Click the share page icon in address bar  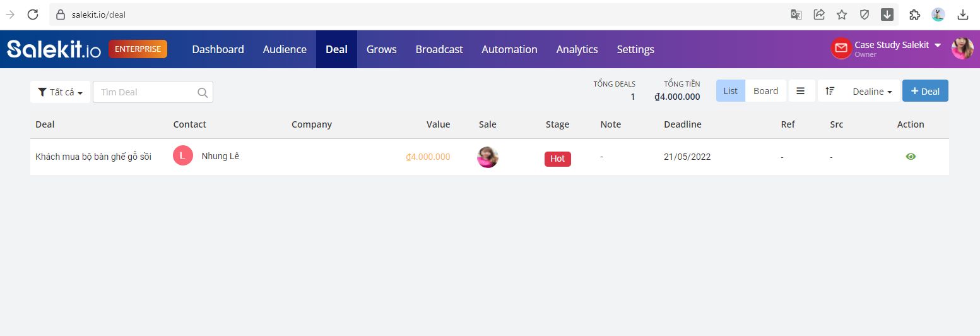[x=819, y=15]
